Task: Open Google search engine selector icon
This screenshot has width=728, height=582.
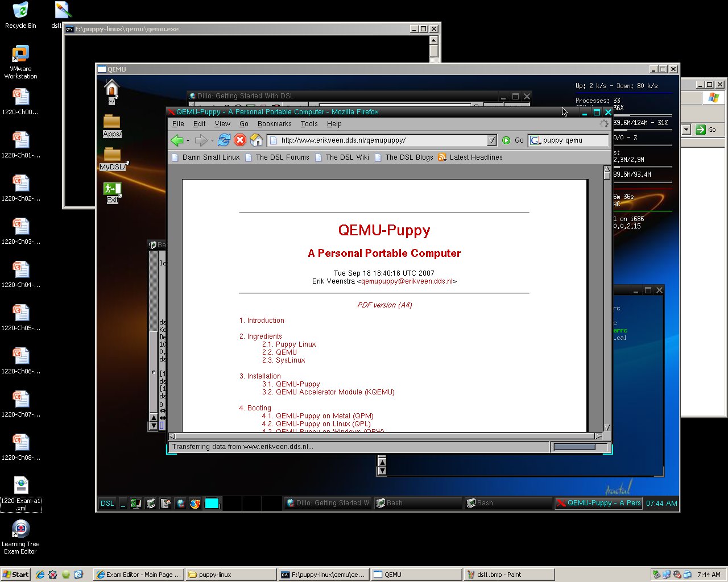Action: click(536, 140)
